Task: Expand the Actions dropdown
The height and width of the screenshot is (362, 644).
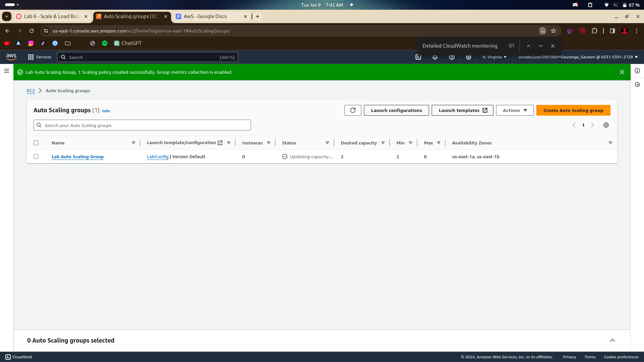Action: click(515, 110)
